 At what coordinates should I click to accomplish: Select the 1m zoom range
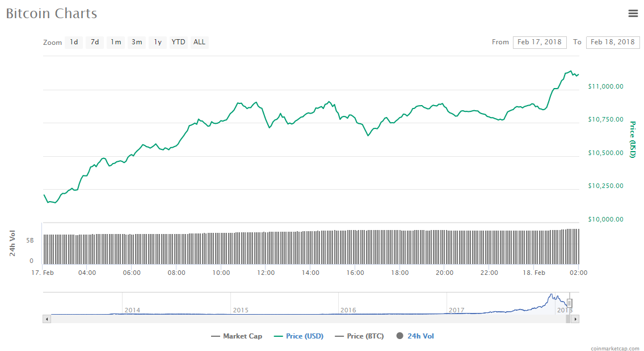click(115, 42)
